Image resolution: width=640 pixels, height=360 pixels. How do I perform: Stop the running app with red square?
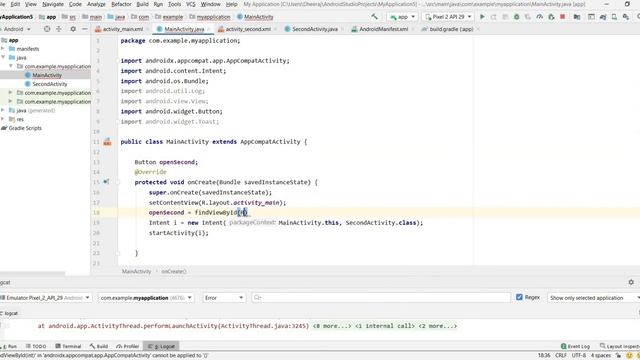tap(562, 17)
